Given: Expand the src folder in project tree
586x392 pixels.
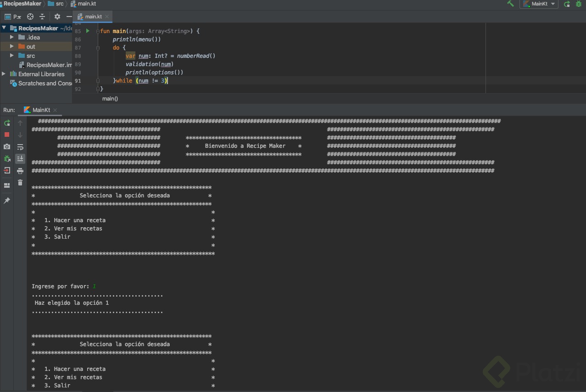Looking at the screenshot, I should [12, 56].
